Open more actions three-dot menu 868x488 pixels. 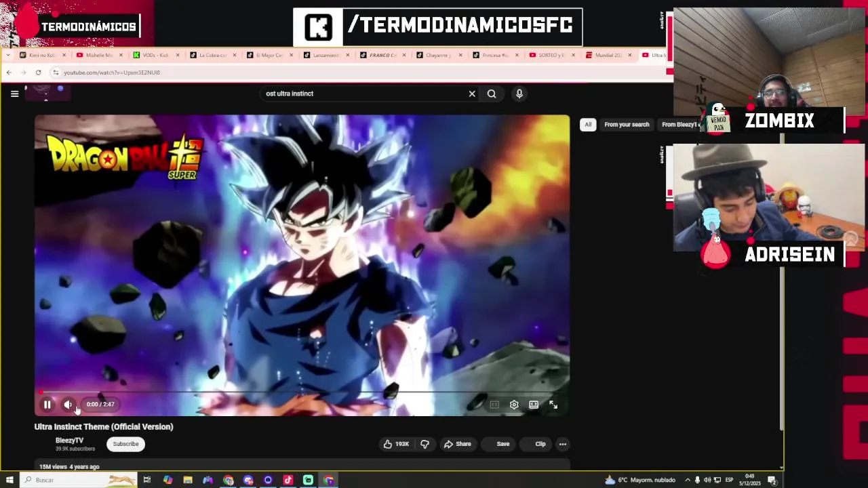(x=562, y=444)
